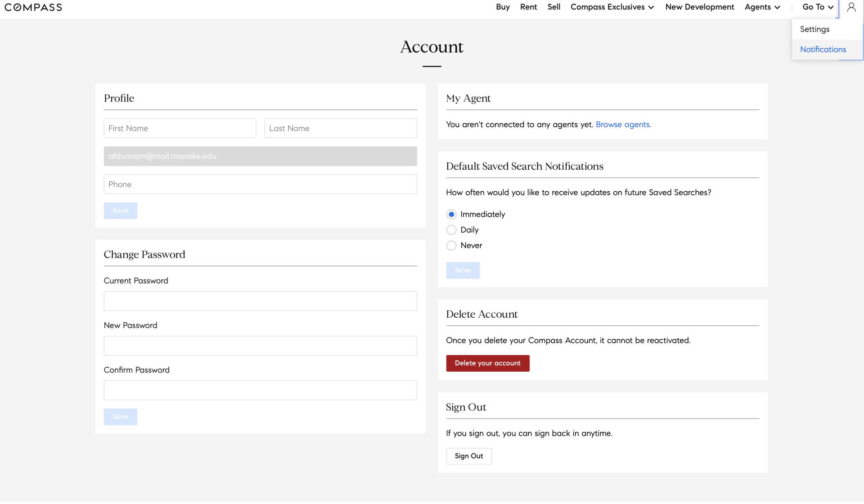Image resolution: width=864 pixels, height=504 pixels.
Task: Open the Go To dropdown
Action: tap(818, 7)
